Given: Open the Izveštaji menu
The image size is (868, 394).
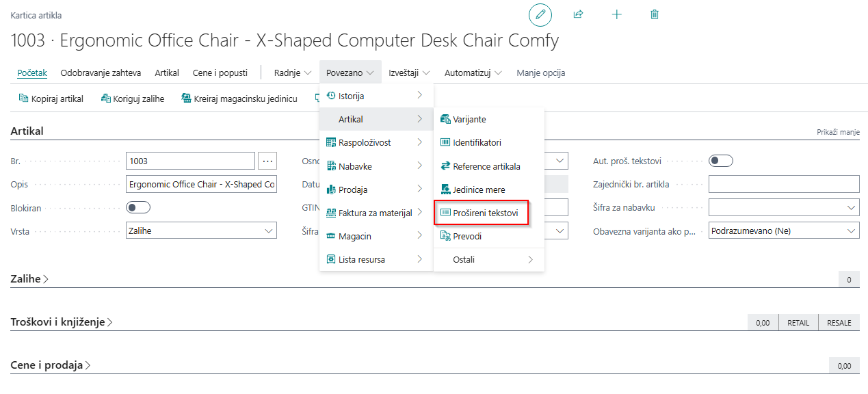Looking at the screenshot, I should point(408,73).
